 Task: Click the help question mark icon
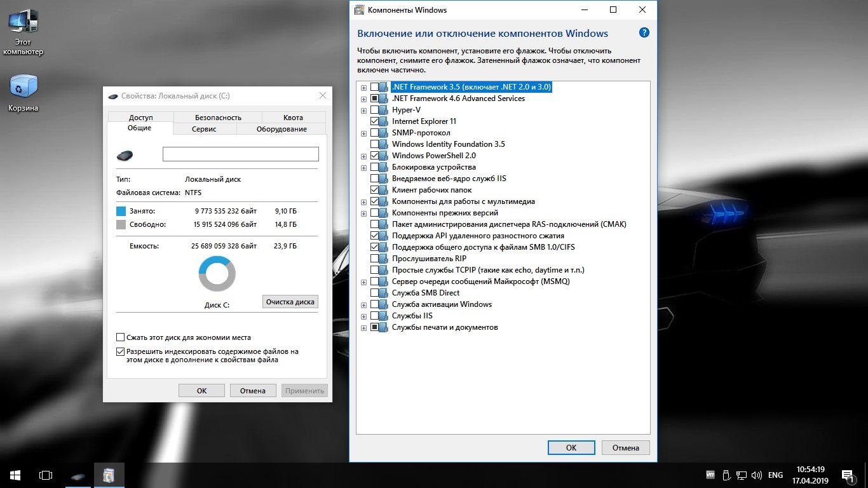[644, 33]
